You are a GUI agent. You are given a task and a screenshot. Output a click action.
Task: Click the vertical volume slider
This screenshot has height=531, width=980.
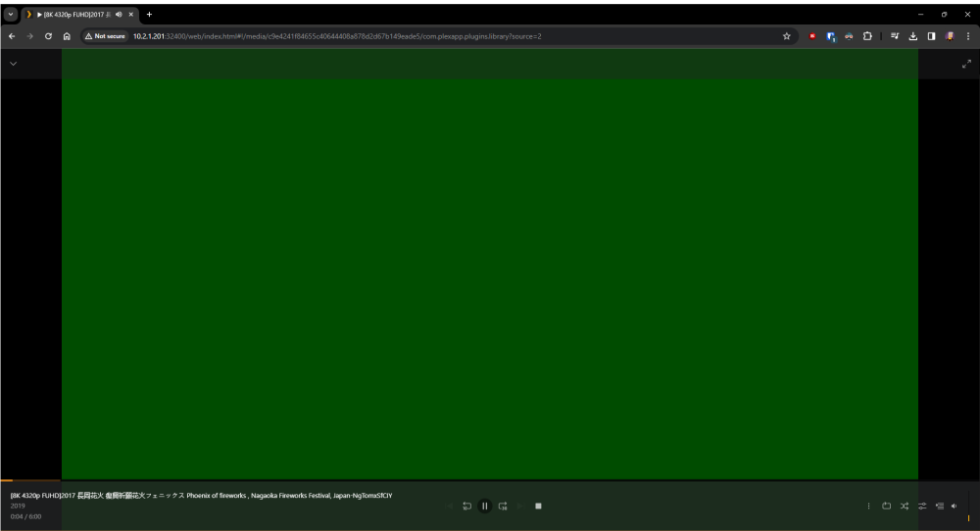[968, 506]
